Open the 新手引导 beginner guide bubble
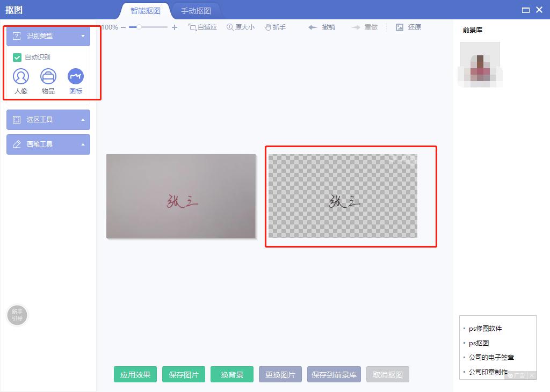Image resolution: width=550 pixels, height=392 pixels. [17, 315]
